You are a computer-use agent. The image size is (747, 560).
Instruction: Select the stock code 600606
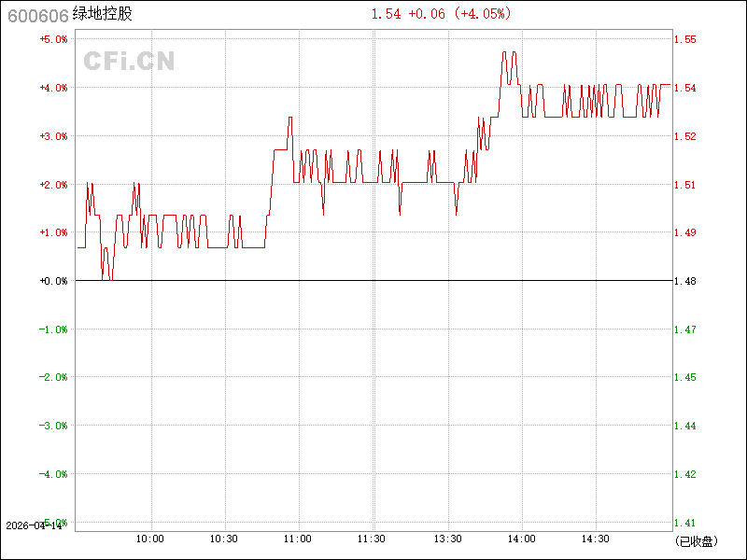35,14
